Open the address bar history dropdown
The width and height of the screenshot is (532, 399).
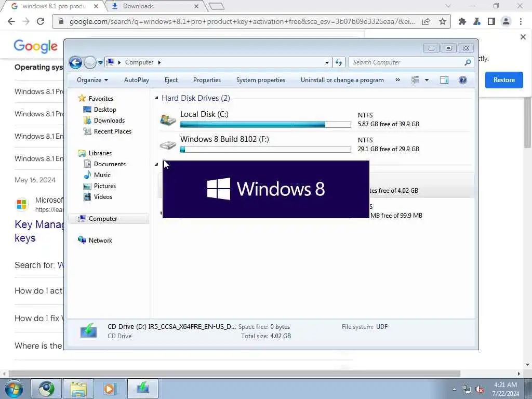(327, 63)
